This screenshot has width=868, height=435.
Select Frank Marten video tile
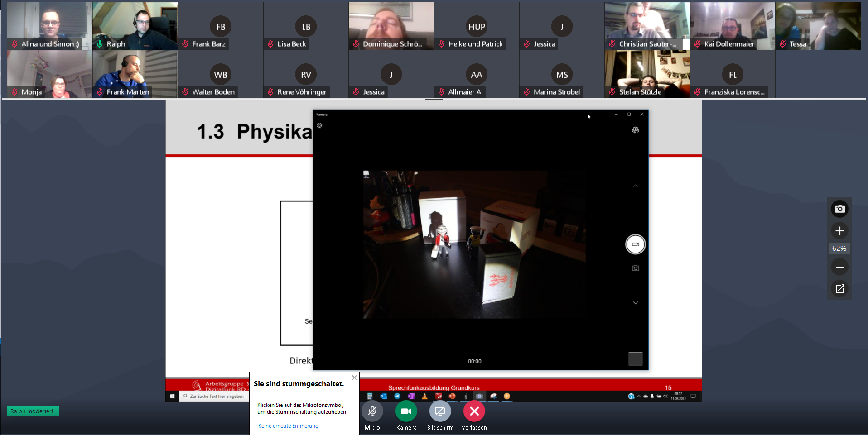pos(135,74)
